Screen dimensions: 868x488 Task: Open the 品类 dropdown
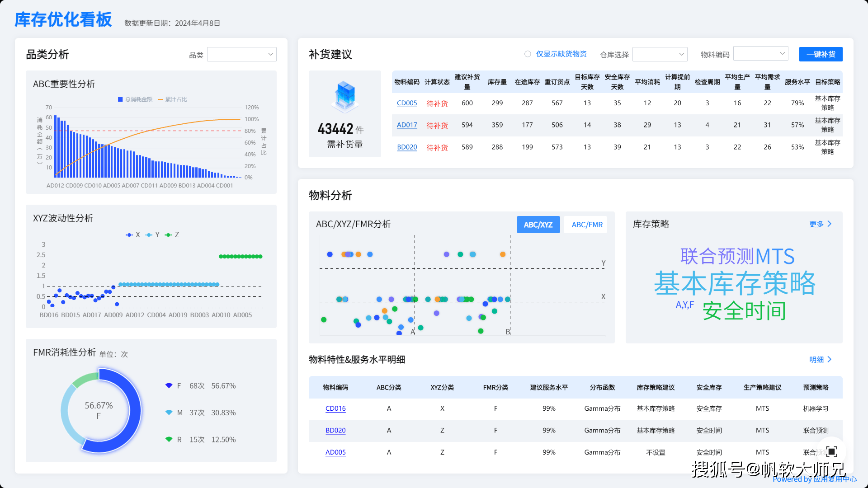coord(241,54)
